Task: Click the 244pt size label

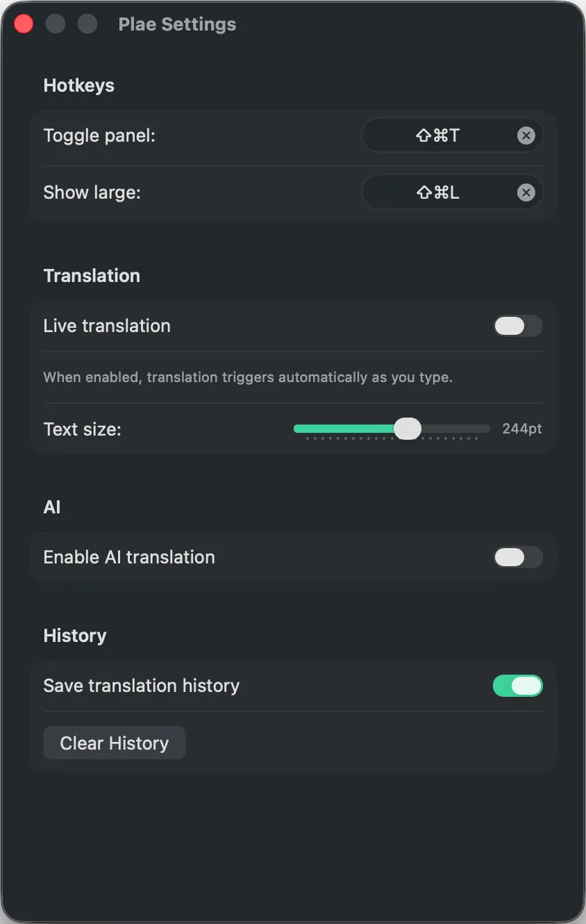Action: [522, 429]
